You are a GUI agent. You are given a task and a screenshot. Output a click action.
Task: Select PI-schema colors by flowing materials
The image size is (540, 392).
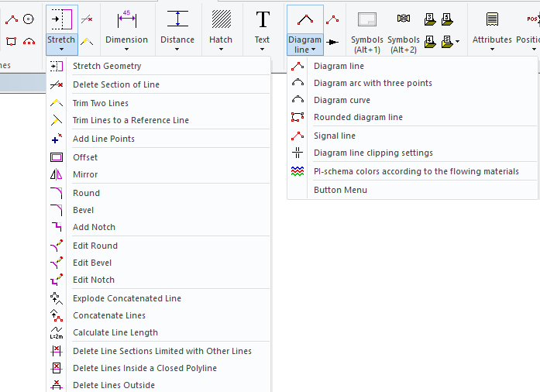tap(416, 171)
